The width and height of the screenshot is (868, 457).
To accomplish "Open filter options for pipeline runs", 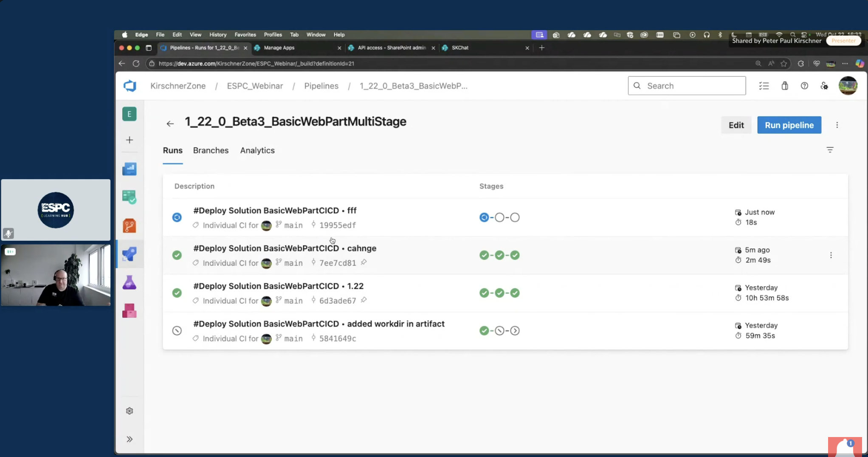I will pos(830,150).
